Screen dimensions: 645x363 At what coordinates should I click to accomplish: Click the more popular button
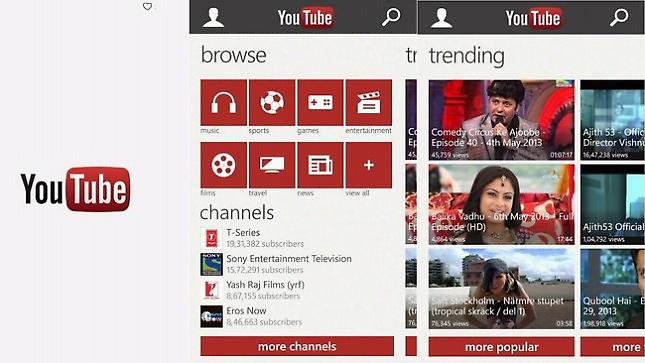click(501, 347)
